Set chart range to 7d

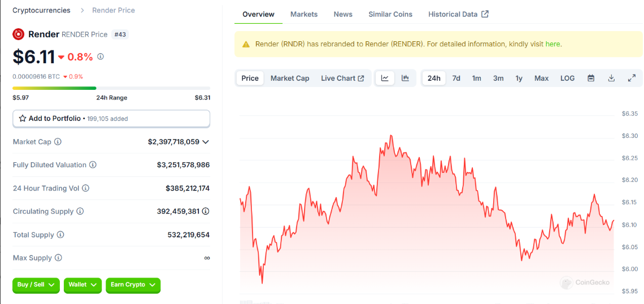[456, 78]
